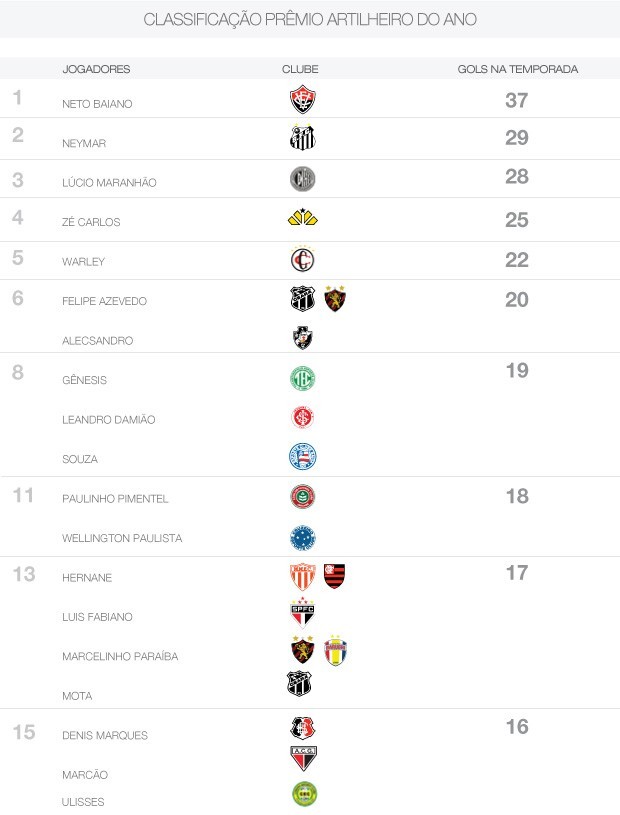Click the Internacional crest beside Leandro Damião
The image size is (620, 815).
click(302, 418)
